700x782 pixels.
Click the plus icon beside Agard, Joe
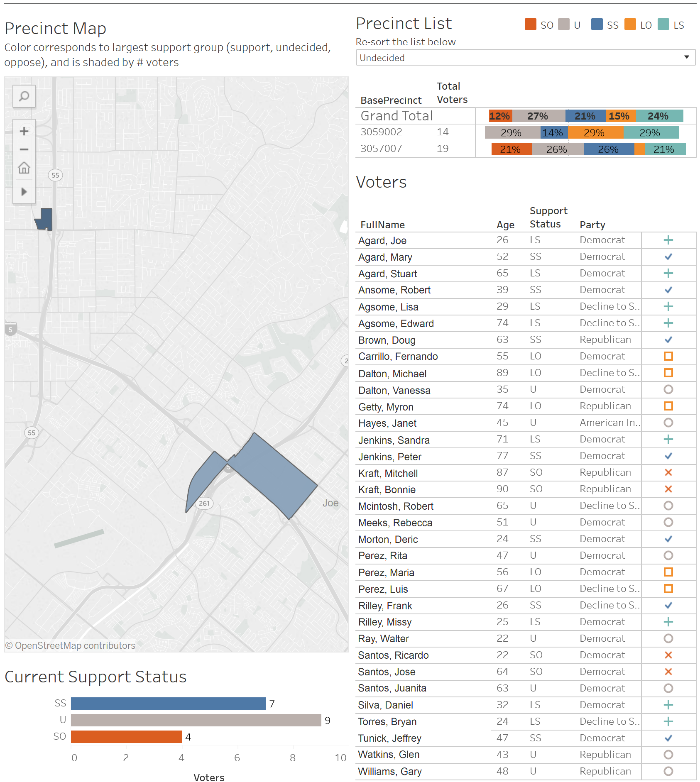[668, 240]
